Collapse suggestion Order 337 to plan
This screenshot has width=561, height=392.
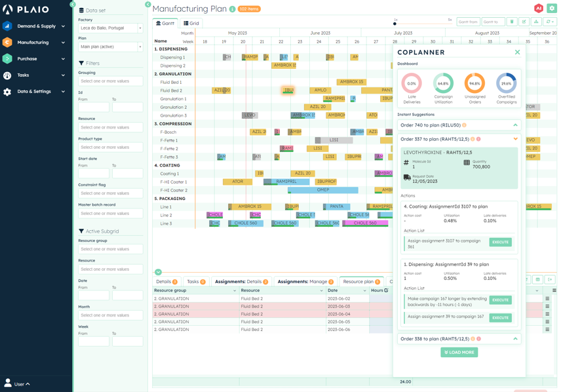coord(515,139)
